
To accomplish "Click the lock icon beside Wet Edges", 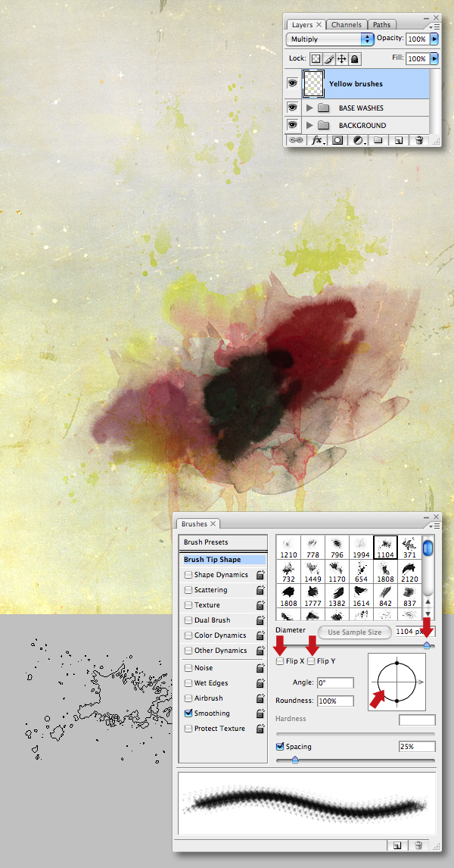I will click(x=260, y=683).
